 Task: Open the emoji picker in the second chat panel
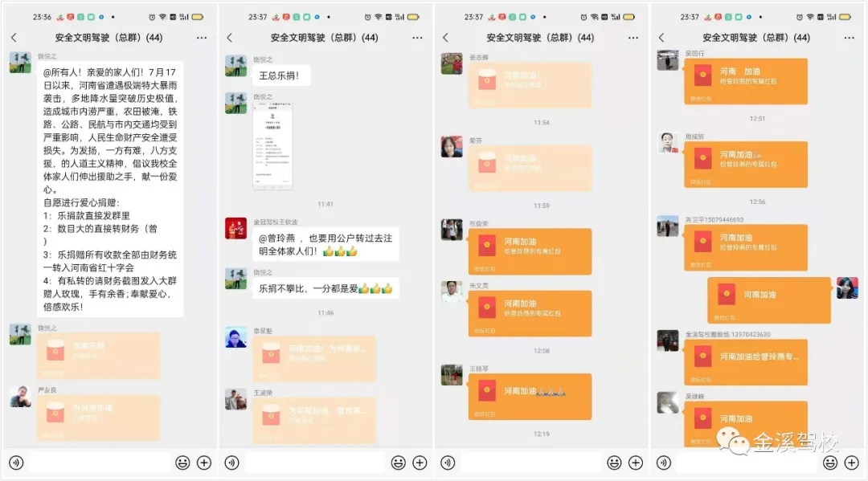coord(399,463)
